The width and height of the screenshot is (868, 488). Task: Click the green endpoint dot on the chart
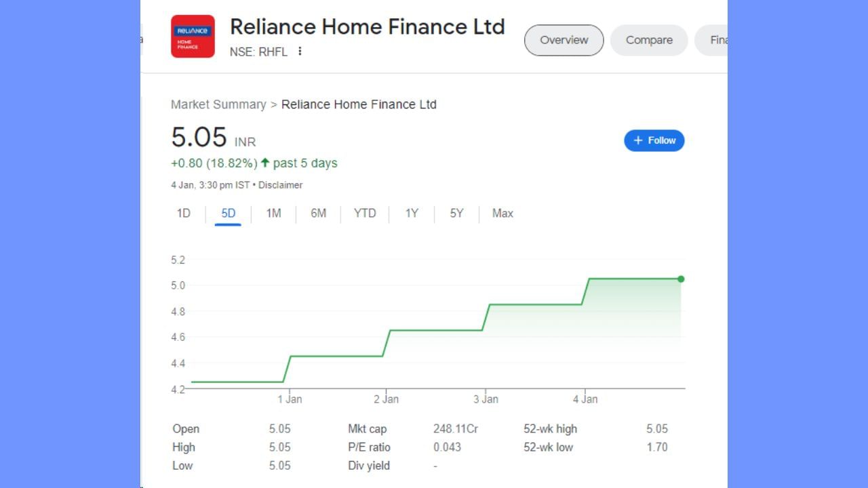coord(681,279)
